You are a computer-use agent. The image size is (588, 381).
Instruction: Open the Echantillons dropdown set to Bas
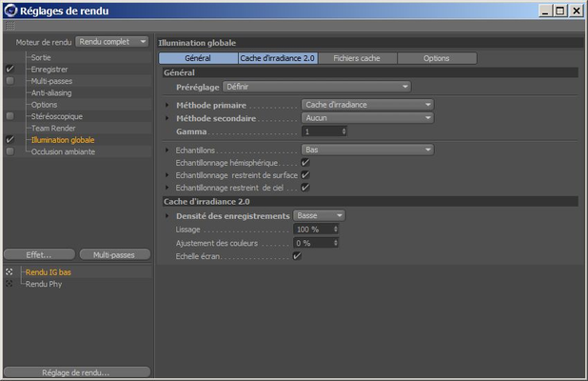pos(367,150)
